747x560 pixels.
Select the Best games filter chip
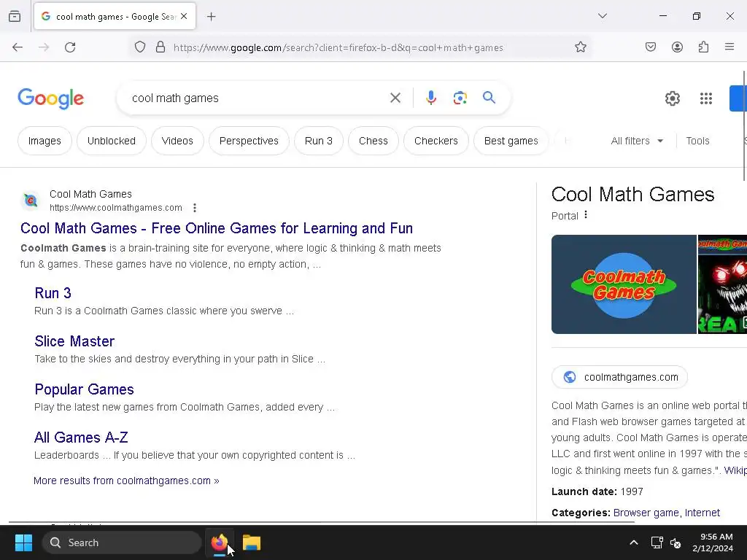511,141
